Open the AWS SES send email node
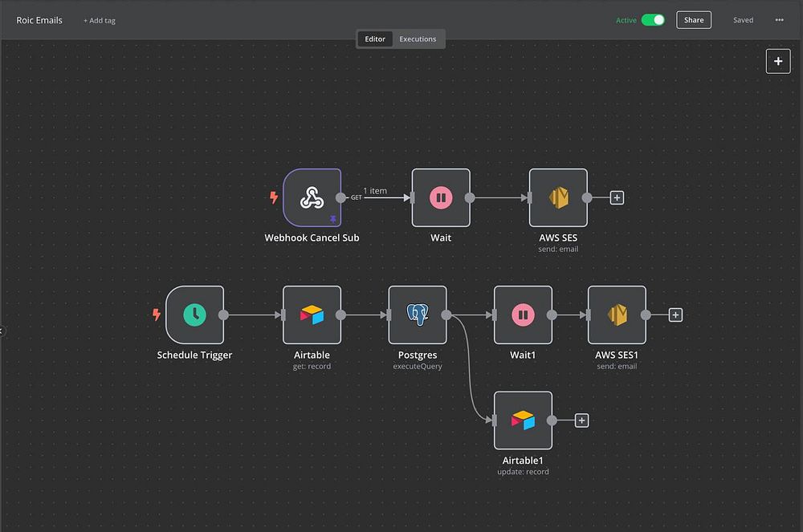 pos(558,197)
